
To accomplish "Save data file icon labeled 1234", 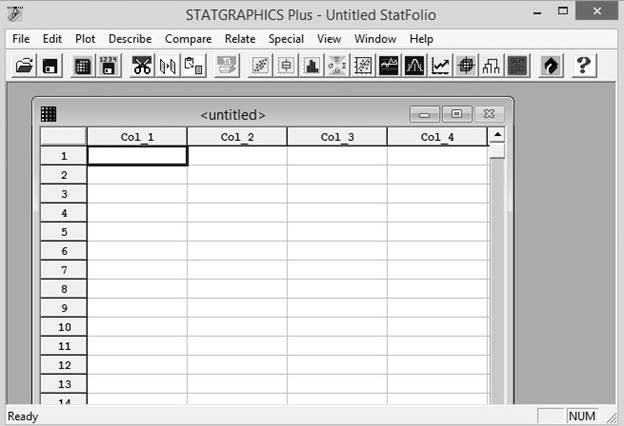I will (108, 65).
